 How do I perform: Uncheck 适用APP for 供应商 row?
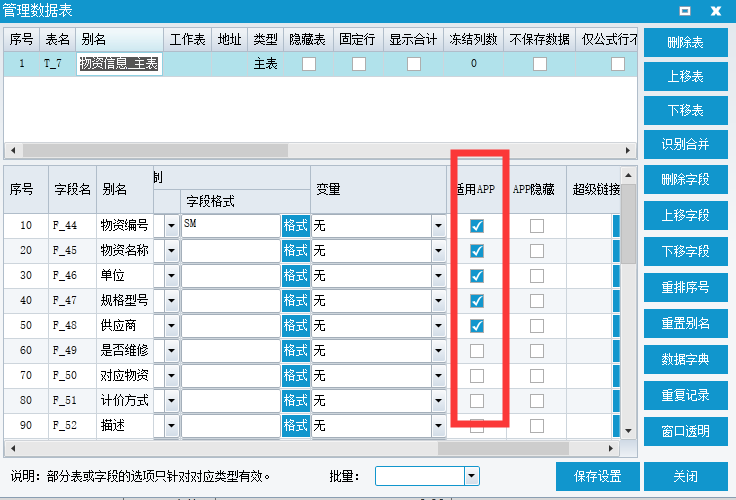(x=477, y=326)
